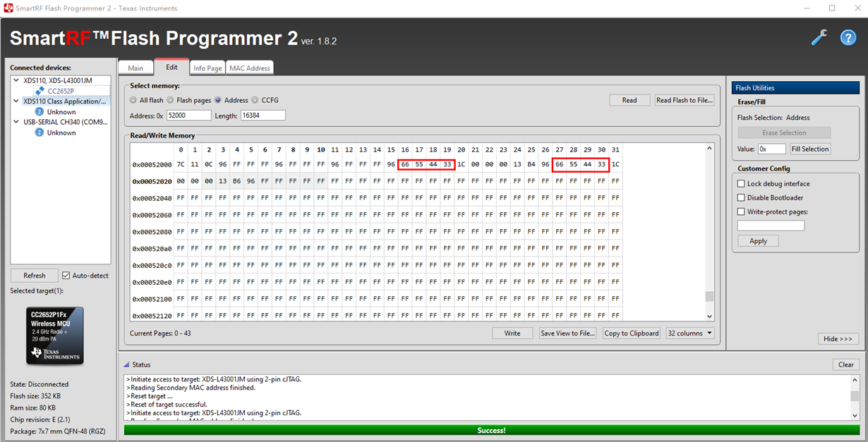Click the Read button
Screen dimensions: 868x442
pos(629,100)
